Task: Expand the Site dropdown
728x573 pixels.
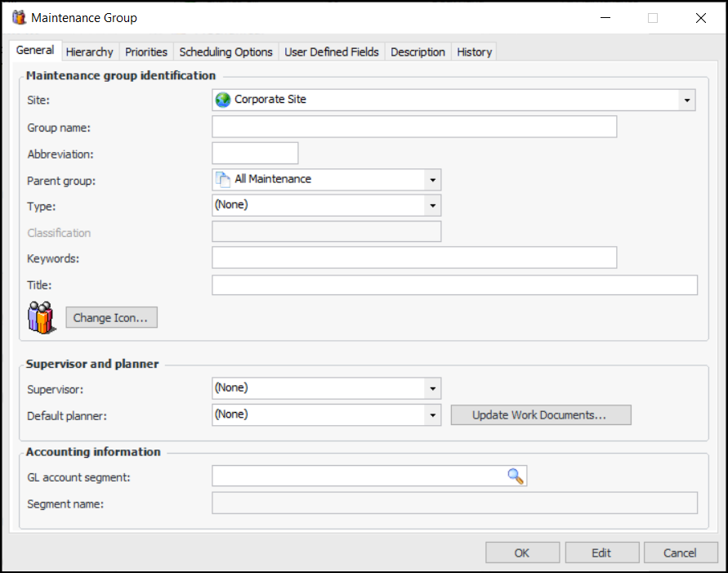Action: pyautogui.click(x=686, y=101)
